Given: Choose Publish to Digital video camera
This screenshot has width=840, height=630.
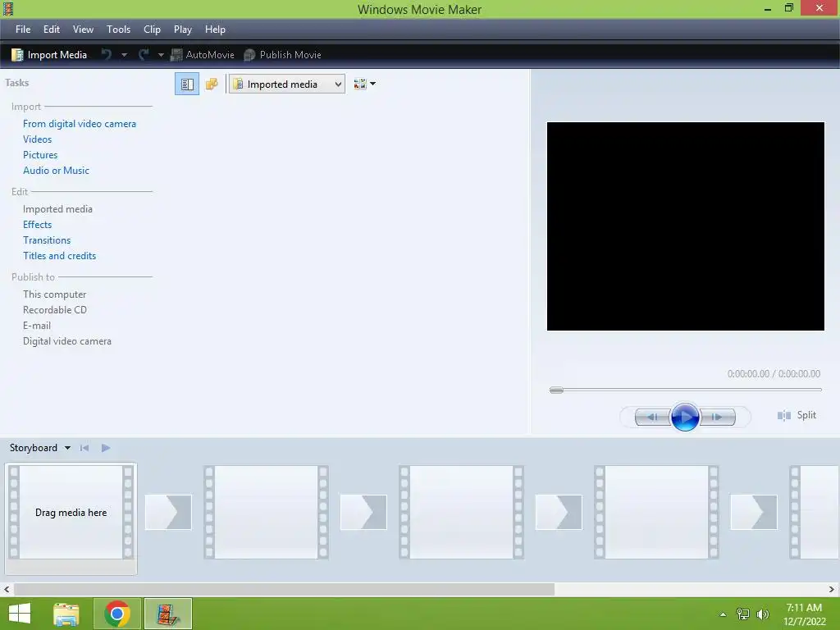Looking at the screenshot, I should click(67, 340).
